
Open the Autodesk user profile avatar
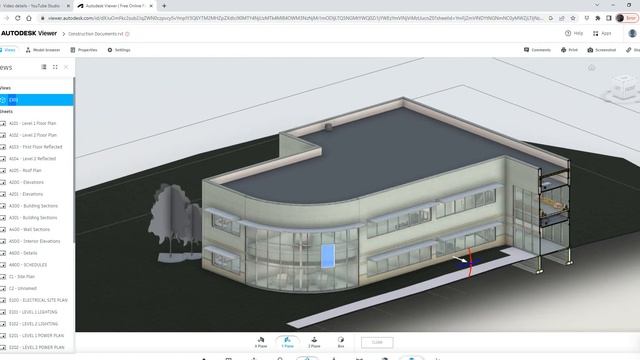point(632,33)
